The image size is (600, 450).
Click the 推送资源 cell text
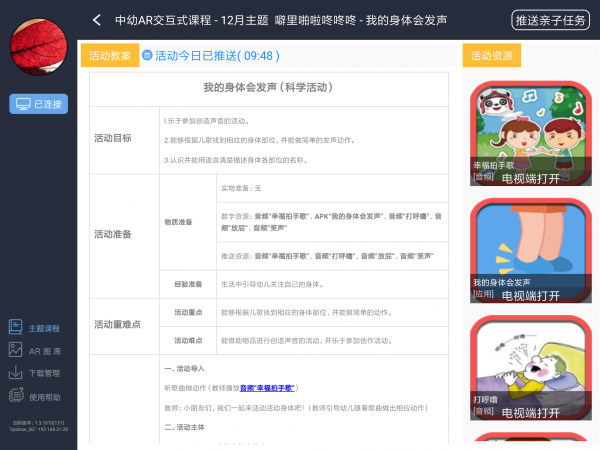(327, 256)
